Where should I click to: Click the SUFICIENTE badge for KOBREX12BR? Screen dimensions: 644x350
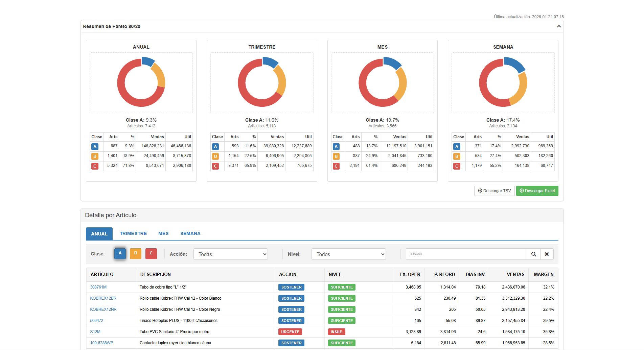[342, 298]
